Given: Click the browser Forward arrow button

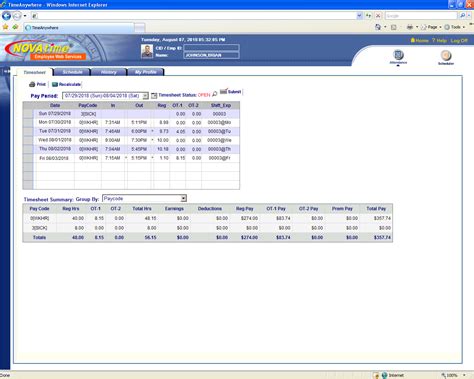Looking at the screenshot, I should tap(17, 16).
